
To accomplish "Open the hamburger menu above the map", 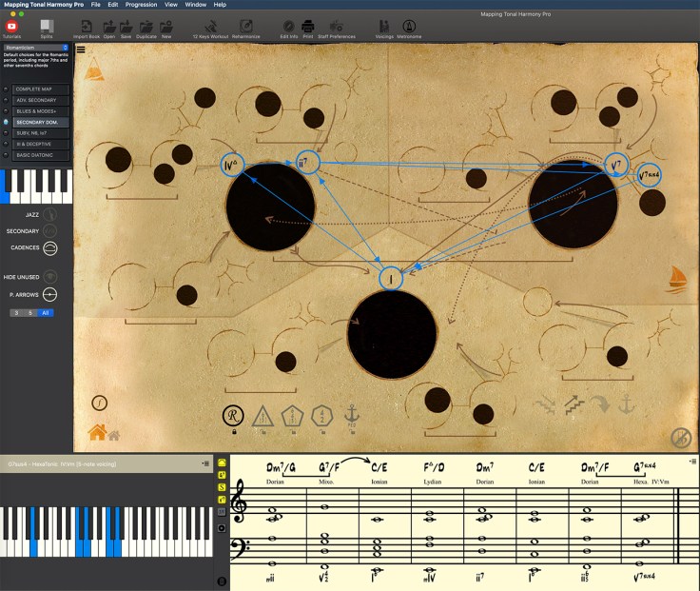I will click(80, 49).
